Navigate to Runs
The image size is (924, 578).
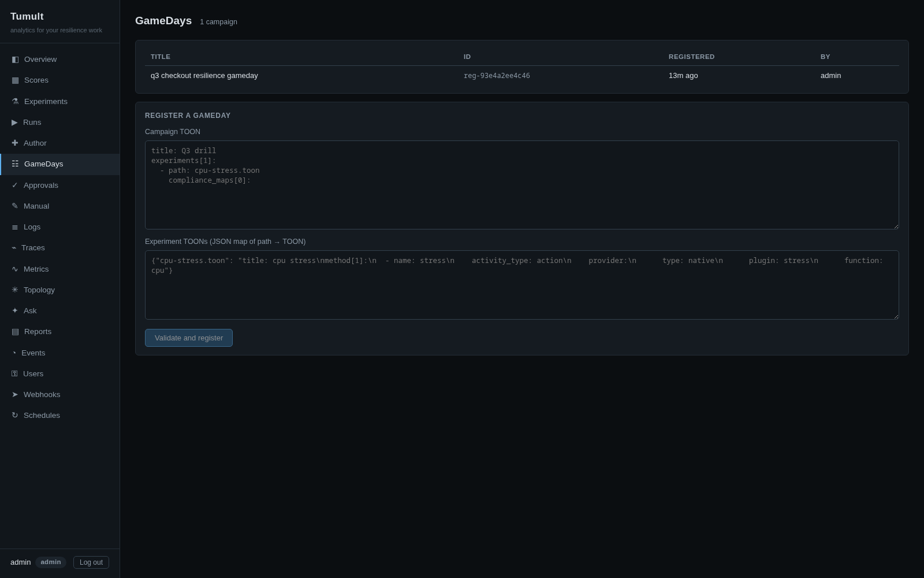click(x=60, y=122)
